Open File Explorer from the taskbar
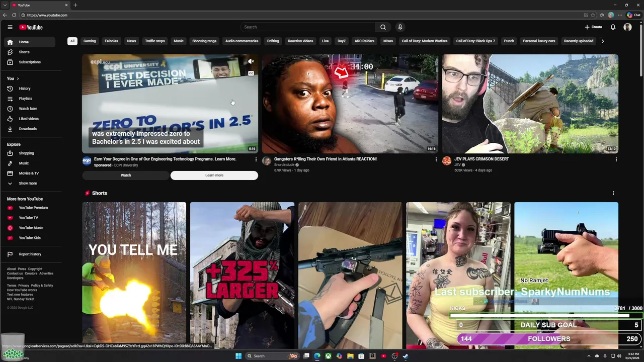The image size is (644, 362). pos(350,356)
